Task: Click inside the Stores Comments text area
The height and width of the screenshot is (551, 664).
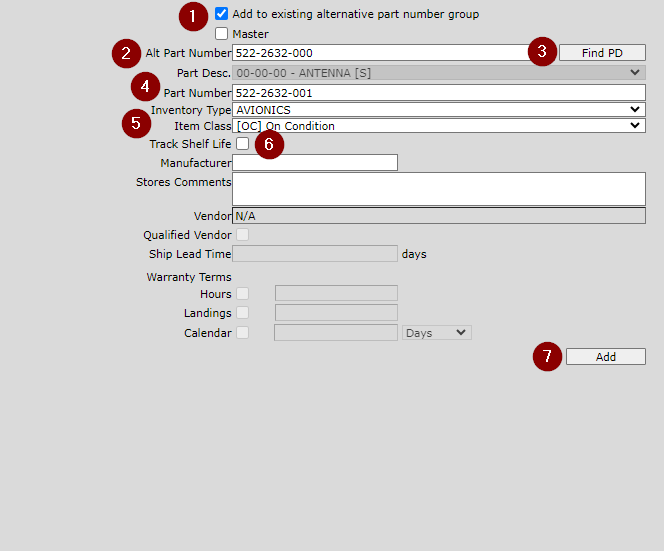Action: 438,188
